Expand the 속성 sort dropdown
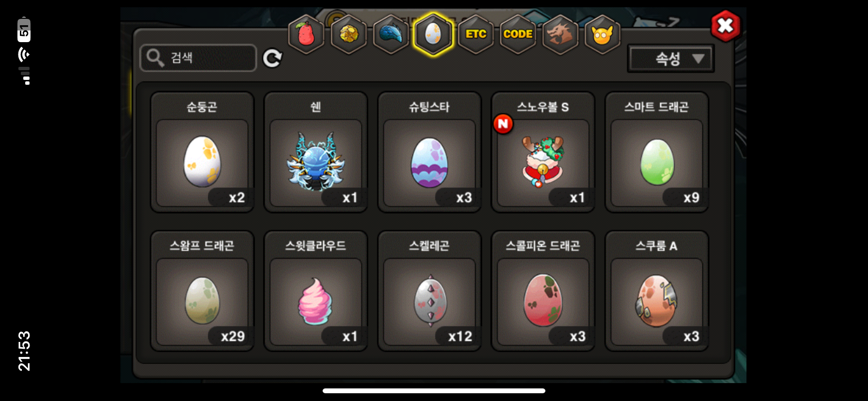Image resolution: width=868 pixels, height=401 pixels. point(671,59)
